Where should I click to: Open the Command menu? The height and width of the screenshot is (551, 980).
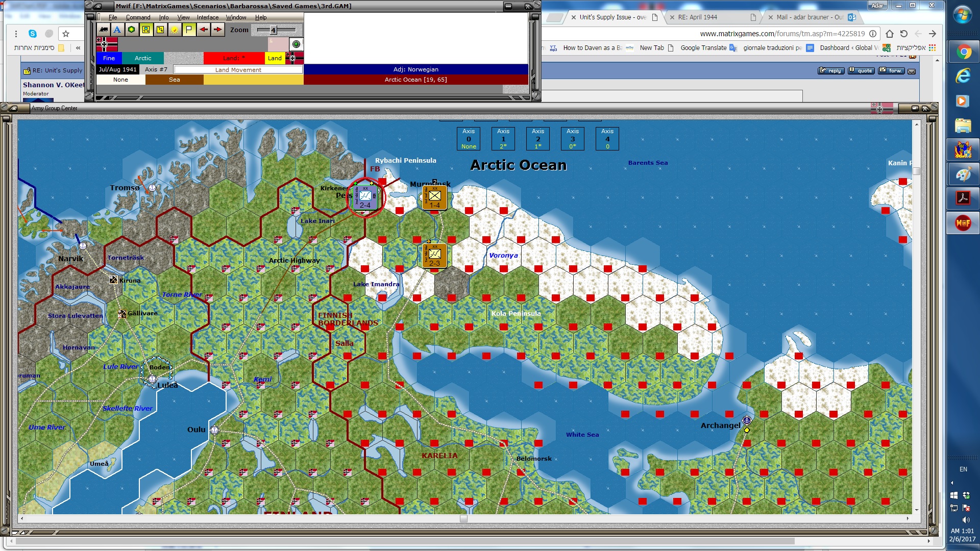click(138, 17)
